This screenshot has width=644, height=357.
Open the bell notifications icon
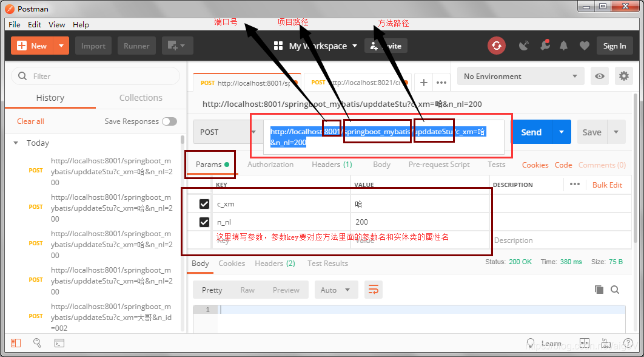[563, 46]
